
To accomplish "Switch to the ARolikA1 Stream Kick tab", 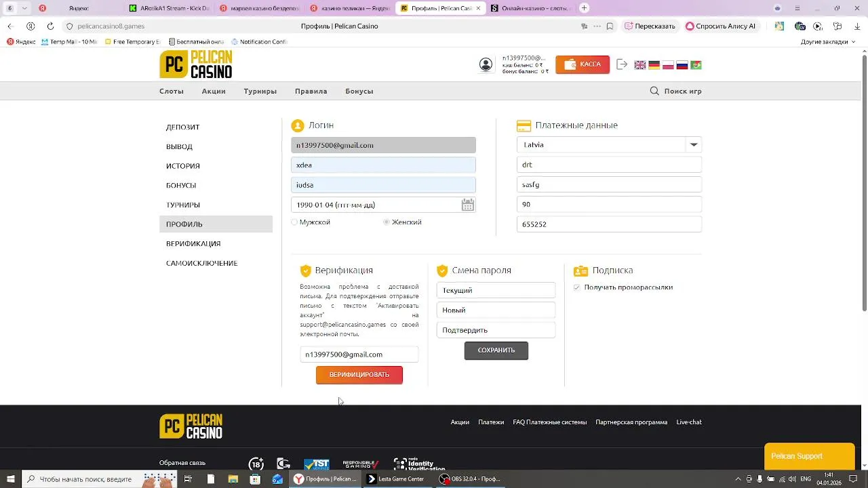I will (x=170, y=8).
